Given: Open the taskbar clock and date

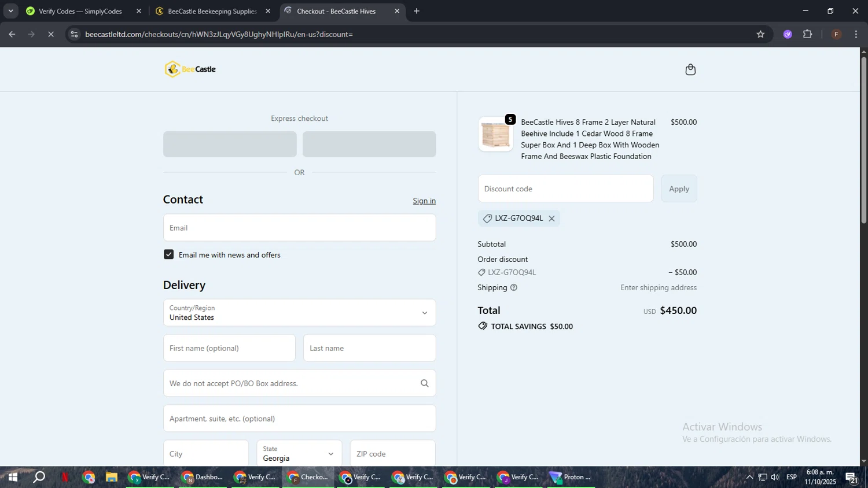Looking at the screenshot, I should [820, 477].
